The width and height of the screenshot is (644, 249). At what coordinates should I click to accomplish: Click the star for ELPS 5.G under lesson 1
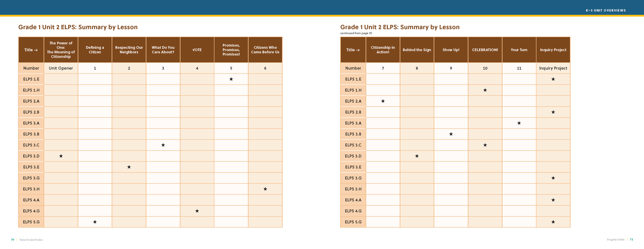[x=95, y=222]
